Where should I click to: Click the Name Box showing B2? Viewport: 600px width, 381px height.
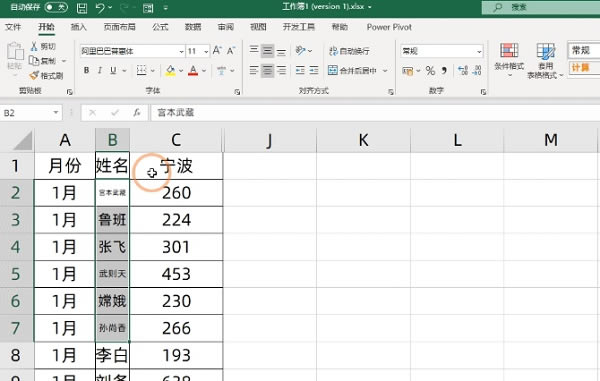31,113
